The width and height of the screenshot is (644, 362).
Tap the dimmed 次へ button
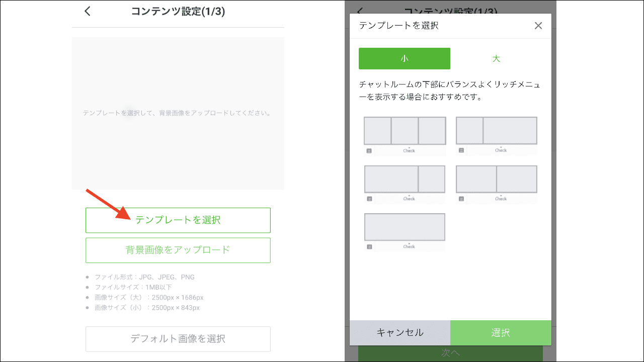tap(450, 353)
